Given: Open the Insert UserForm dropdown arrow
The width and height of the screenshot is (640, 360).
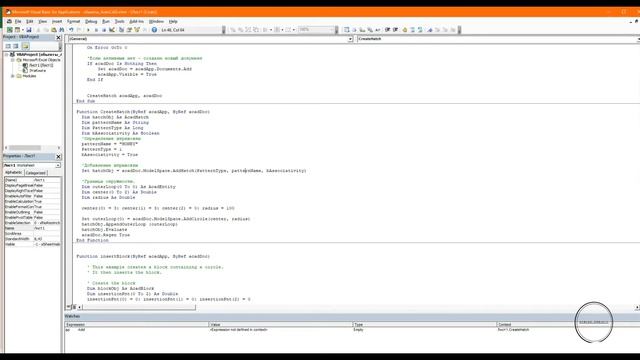Looking at the screenshot, I should tap(22, 30).
